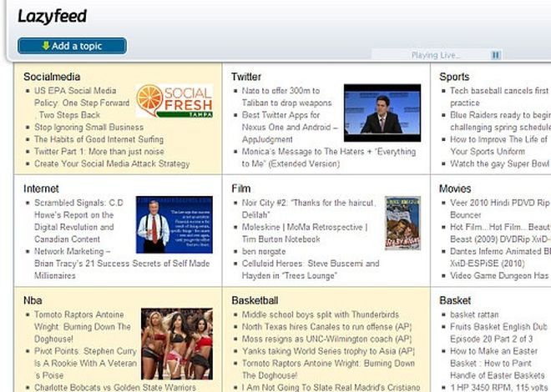Click the Nba cheerleaders thumbnail
Screen dimensions: 551x392
tap(177, 344)
